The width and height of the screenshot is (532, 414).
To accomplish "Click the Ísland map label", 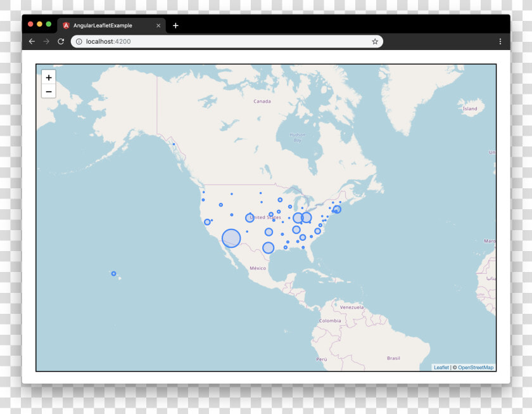I will (x=470, y=108).
